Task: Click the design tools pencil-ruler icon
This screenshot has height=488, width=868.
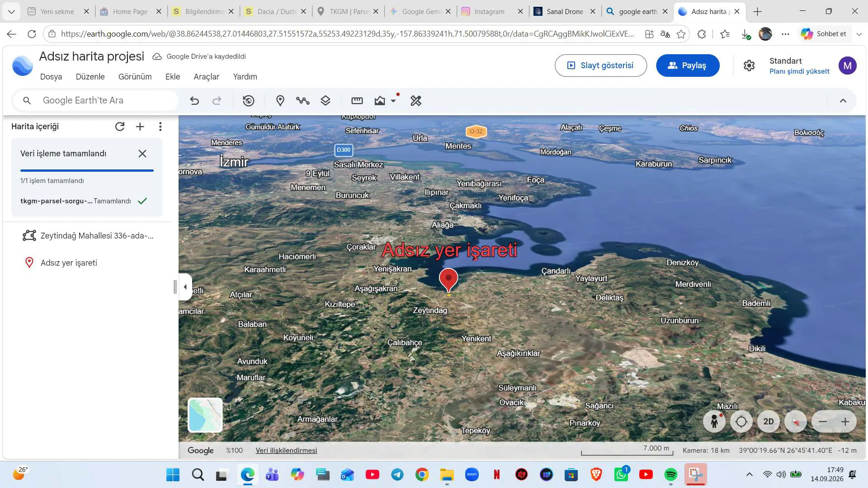Action: pyautogui.click(x=416, y=101)
